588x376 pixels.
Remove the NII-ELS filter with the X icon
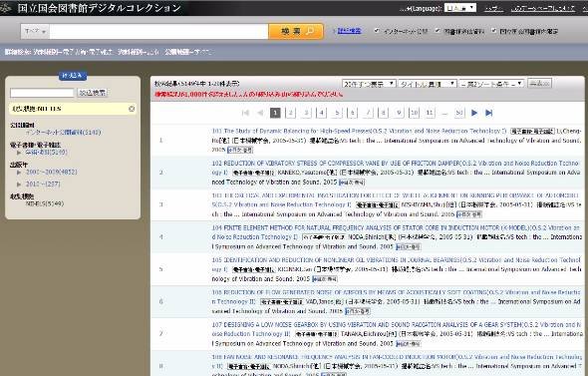click(x=132, y=109)
